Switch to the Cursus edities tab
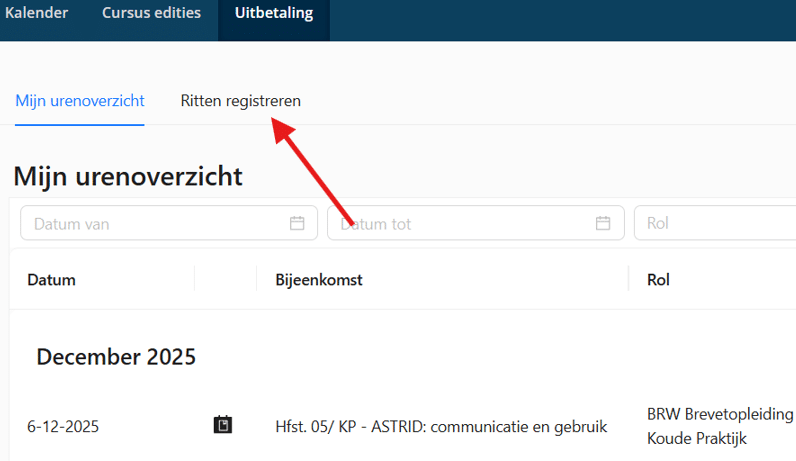 click(151, 14)
